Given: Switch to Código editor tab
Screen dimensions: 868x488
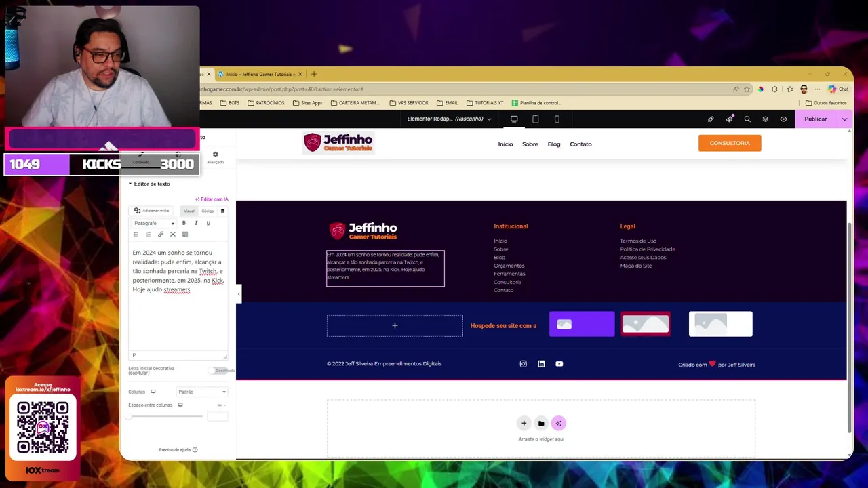Looking at the screenshot, I should pyautogui.click(x=208, y=211).
